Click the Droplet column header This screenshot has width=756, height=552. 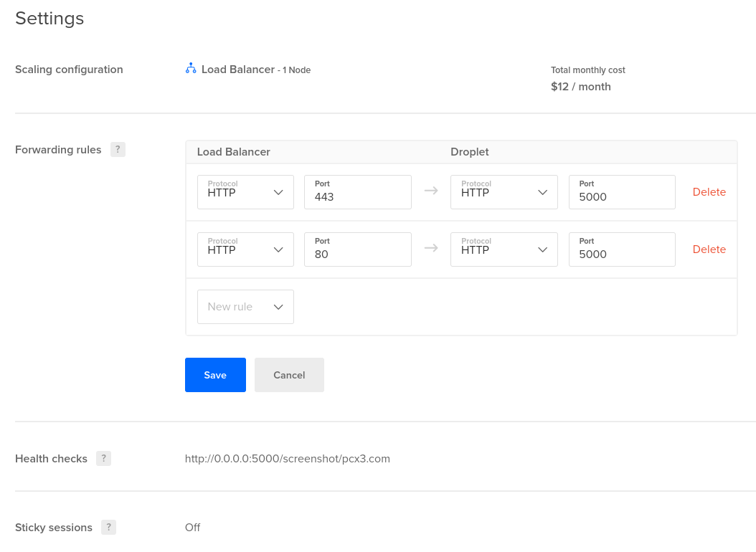pos(470,152)
